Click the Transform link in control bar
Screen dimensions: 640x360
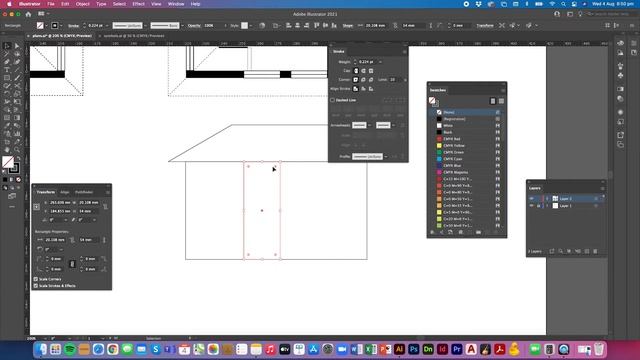[x=485, y=25]
